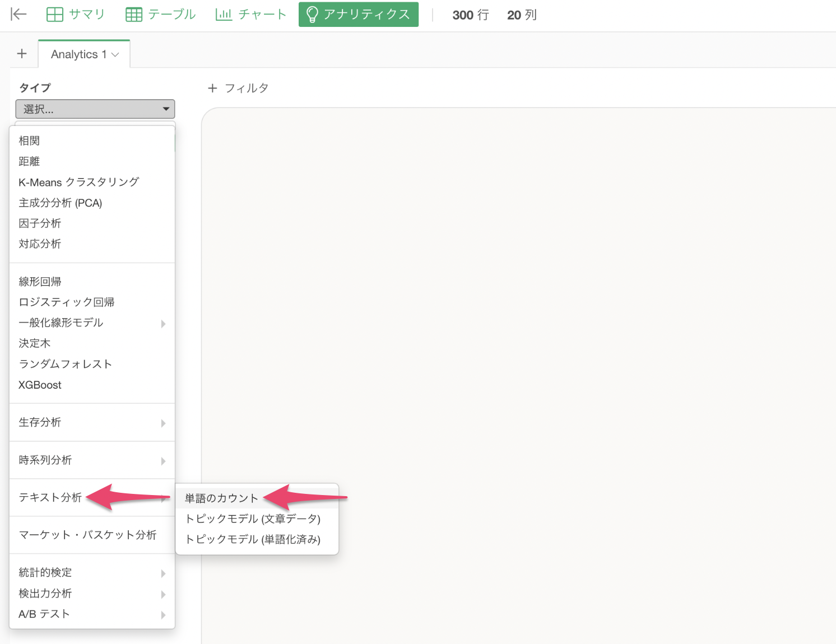Select 主成分分析 (PCA)
The image size is (836, 644).
[x=92, y=203]
